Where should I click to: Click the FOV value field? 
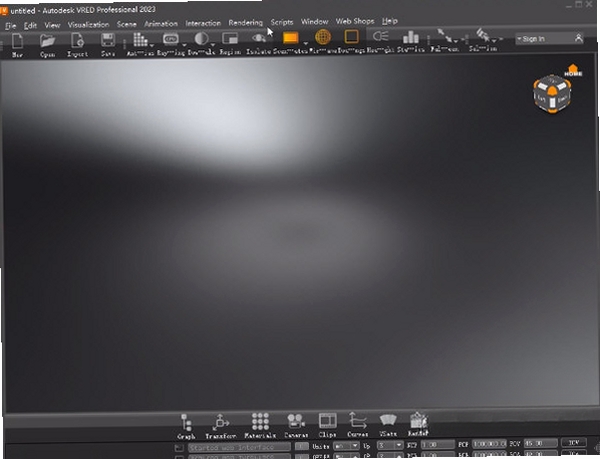pos(540,443)
